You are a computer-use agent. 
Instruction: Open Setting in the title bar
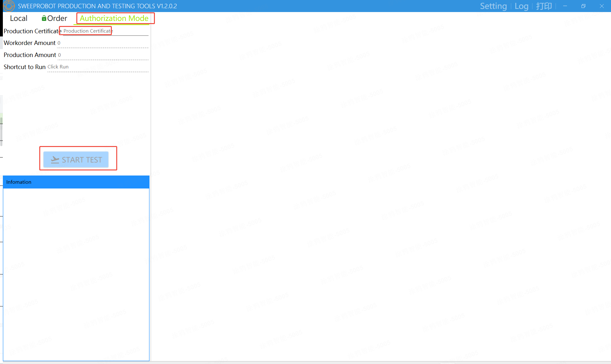[x=493, y=6]
